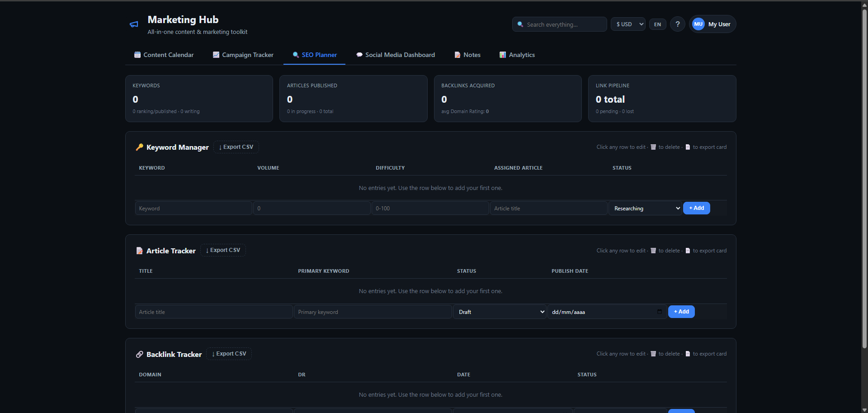The height and width of the screenshot is (413, 868).
Task: Click the Keyword input field
Action: click(x=193, y=208)
